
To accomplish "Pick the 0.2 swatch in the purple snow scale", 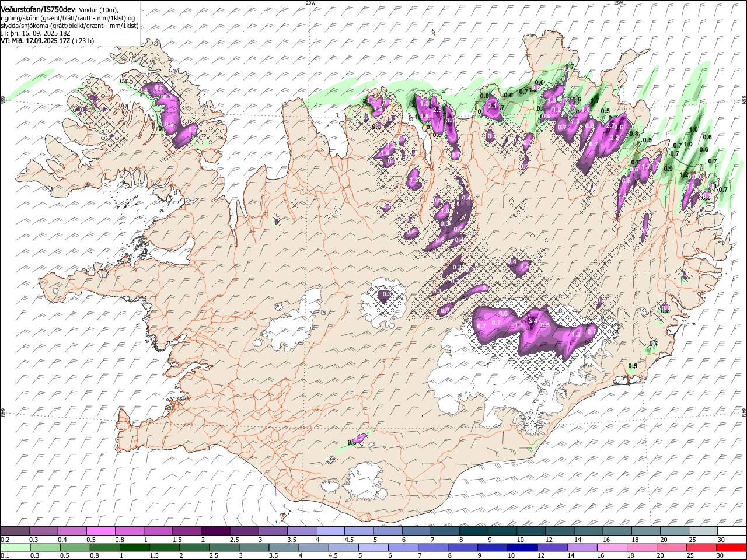I will (x=15, y=531).
